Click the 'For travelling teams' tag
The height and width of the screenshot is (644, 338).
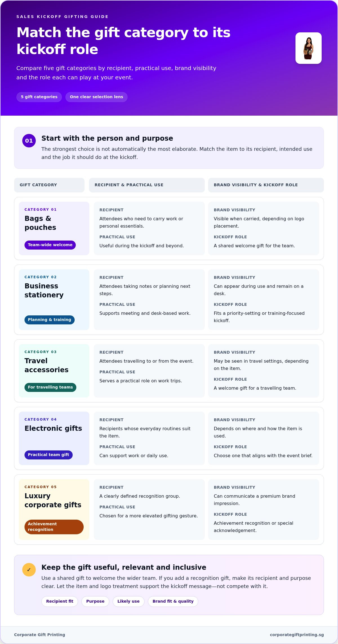(x=50, y=387)
